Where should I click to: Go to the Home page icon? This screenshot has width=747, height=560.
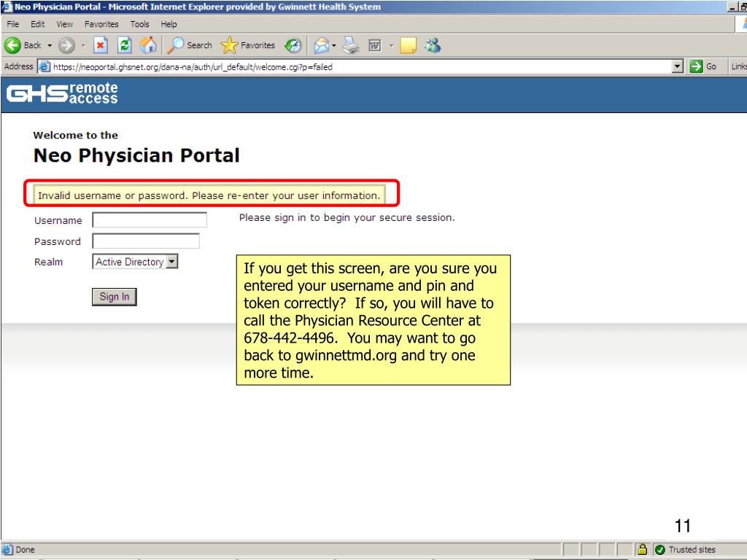click(148, 45)
